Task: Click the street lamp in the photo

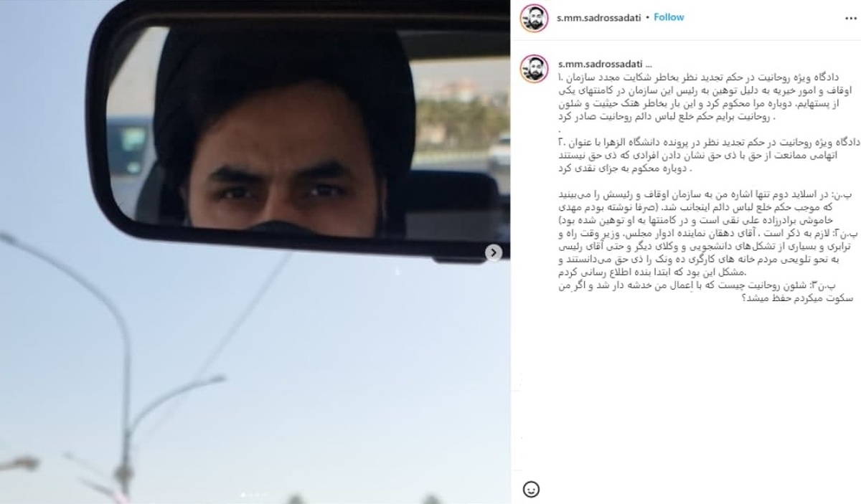Action: 126,401
